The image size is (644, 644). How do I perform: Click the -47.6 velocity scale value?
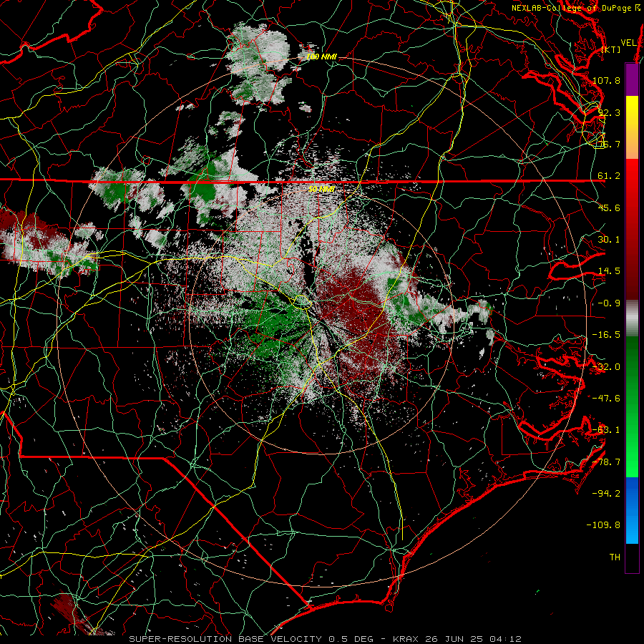tap(607, 399)
